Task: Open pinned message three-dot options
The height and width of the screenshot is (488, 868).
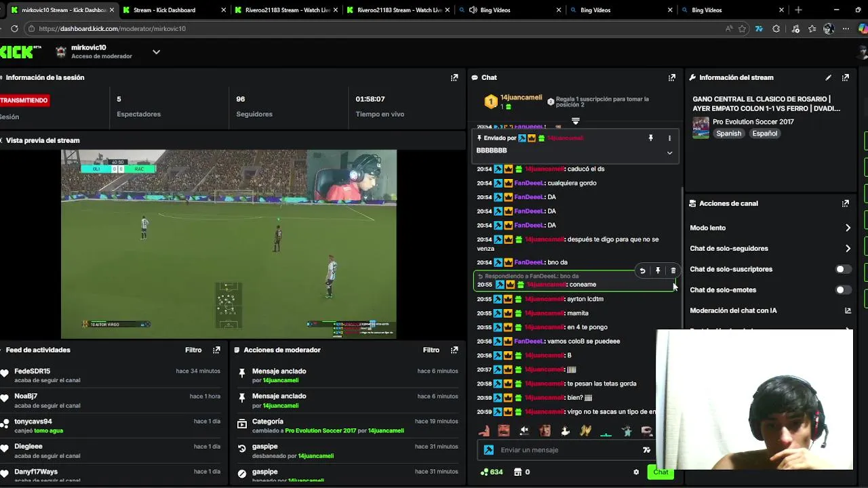Action: pos(669,138)
